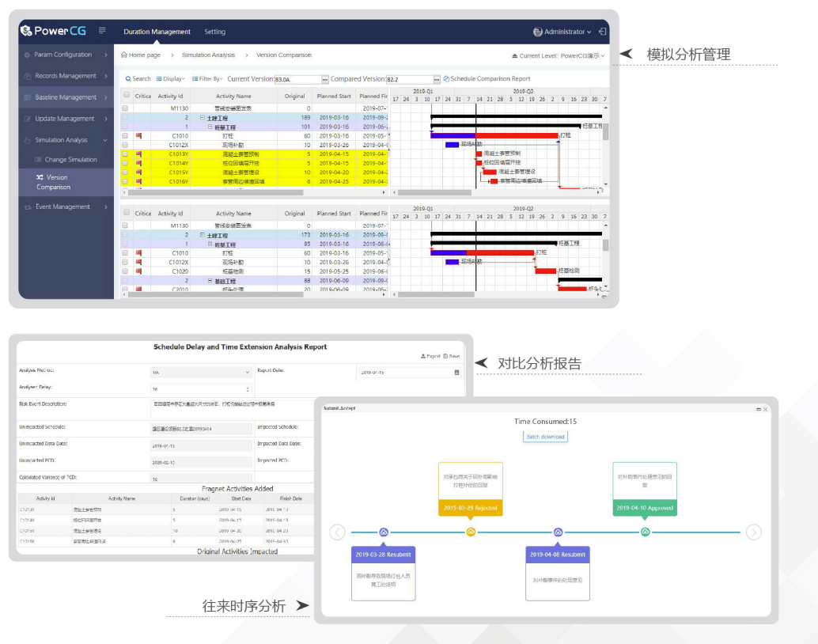
Task: Check the C1020 row checkbox
Action: [125, 271]
